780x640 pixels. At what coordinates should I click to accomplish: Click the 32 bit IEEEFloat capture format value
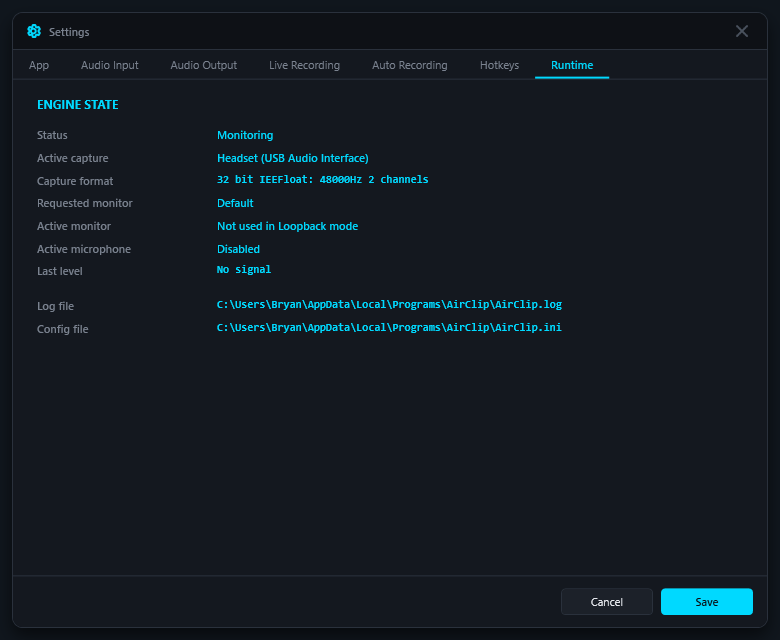[x=322, y=180]
